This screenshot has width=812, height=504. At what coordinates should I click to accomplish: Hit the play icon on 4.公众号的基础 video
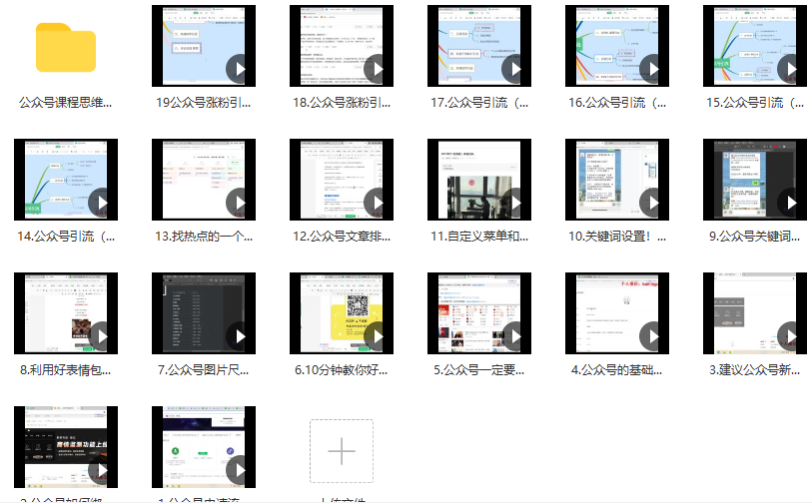(x=651, y=336)
